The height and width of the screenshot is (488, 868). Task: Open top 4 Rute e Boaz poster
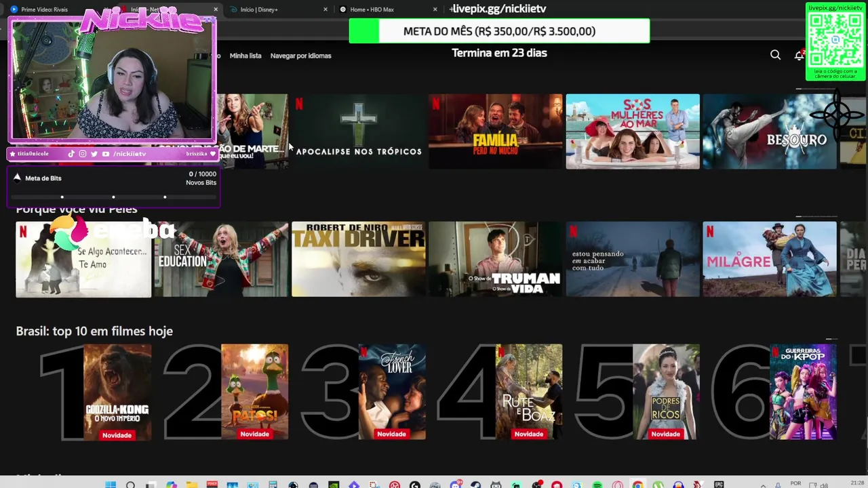(529, 392)
